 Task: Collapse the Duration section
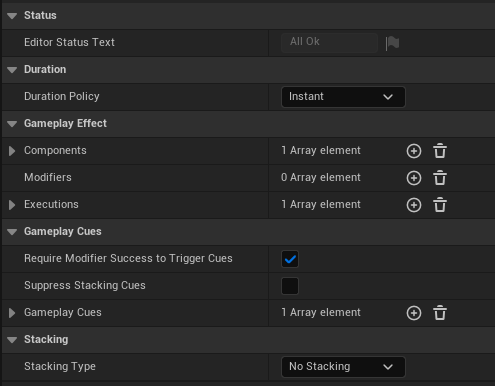[x=12, y=70]
